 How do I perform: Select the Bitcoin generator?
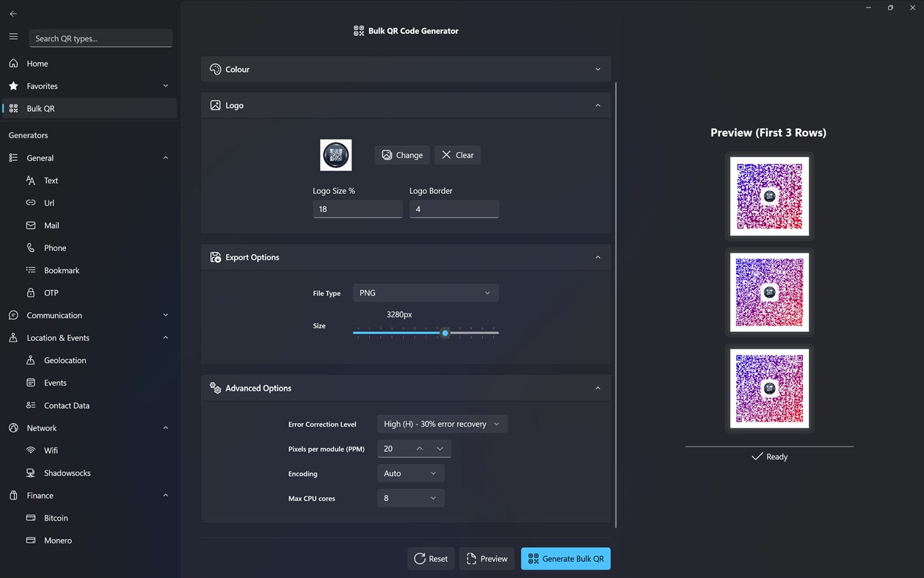[54, 518]
